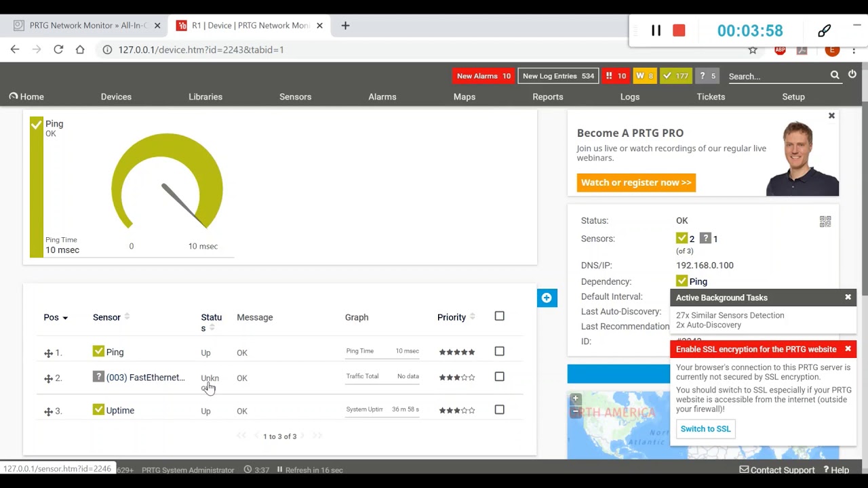The width and height of the screenshot is (868, 488).
Task: Click the PRTG search magnifier icon
Action: click(x=835, y=75)
